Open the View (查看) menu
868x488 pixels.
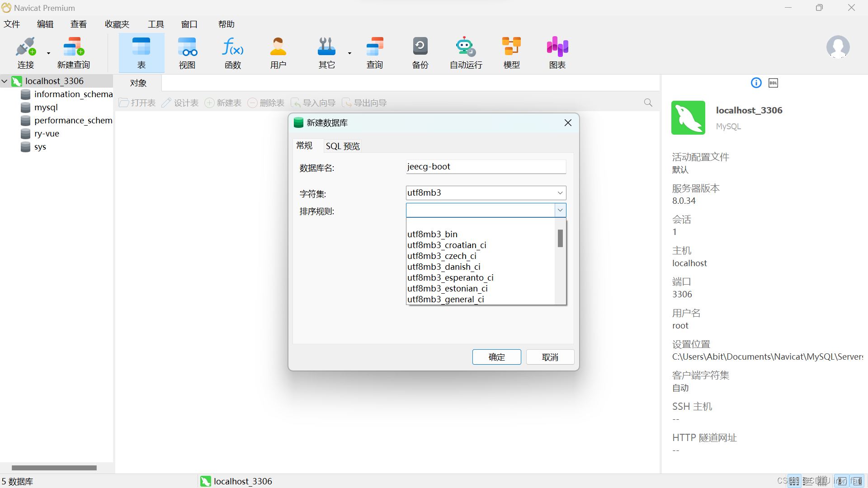79,24
